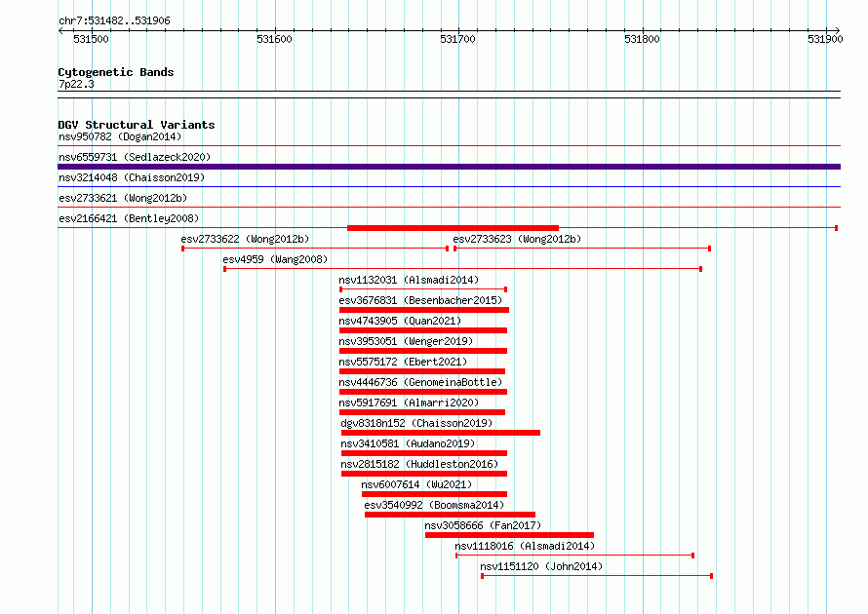Select the thick purple nsv6559731 variant bar
This screenshot has height=614, width=868.
(x=449, y=167)
